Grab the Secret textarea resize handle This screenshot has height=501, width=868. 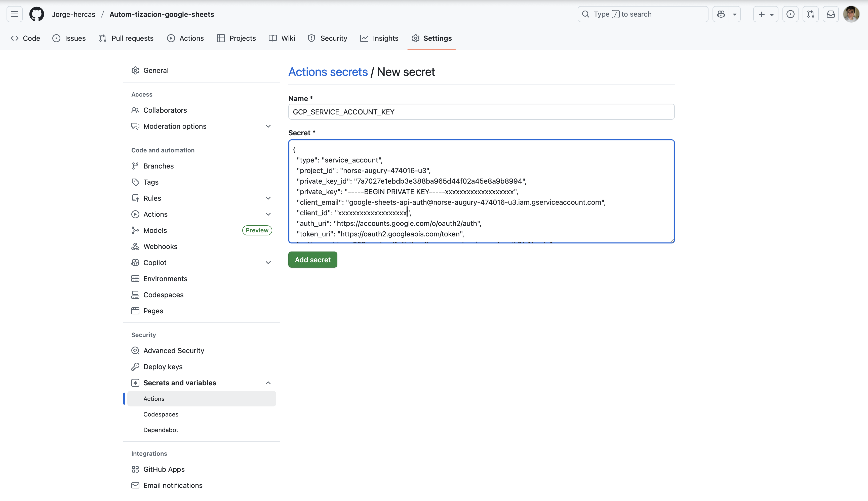click(672, 240)
